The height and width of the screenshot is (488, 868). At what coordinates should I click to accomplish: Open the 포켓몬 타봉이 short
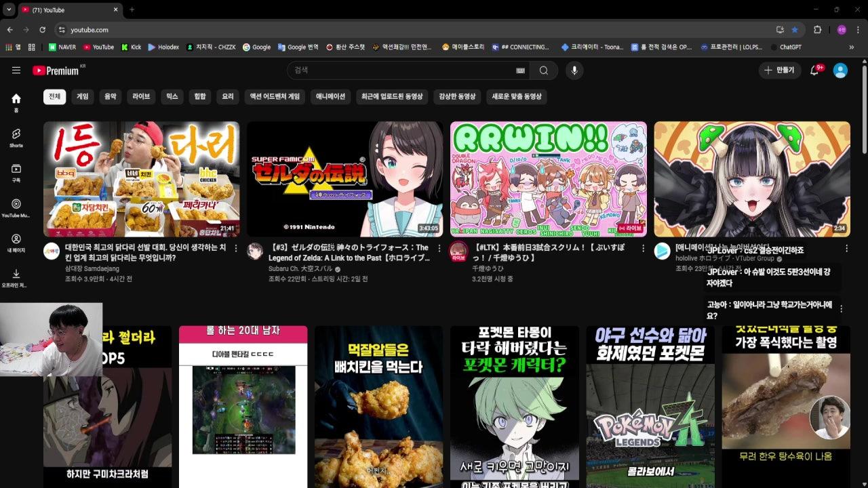[x=514, y=407]
